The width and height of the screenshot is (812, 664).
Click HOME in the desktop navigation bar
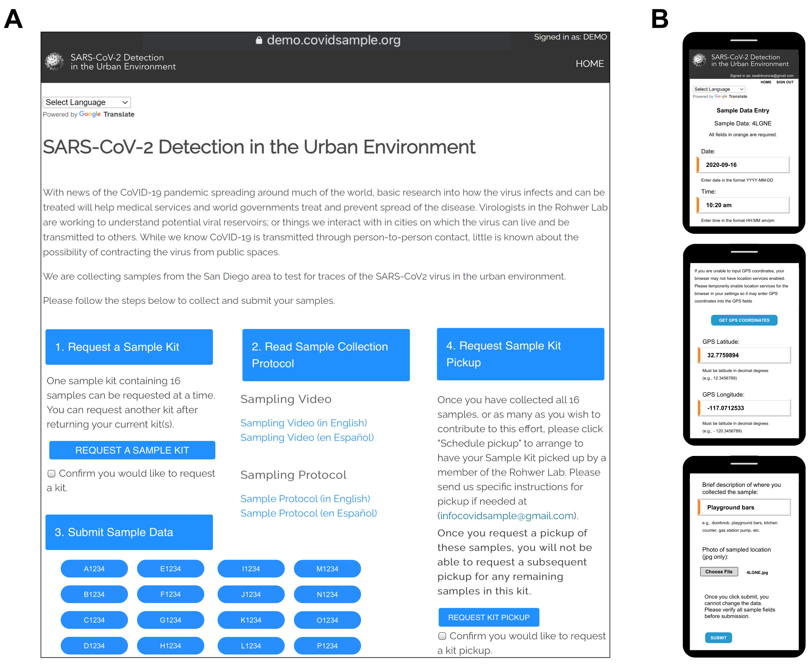[x=589, y=63]
